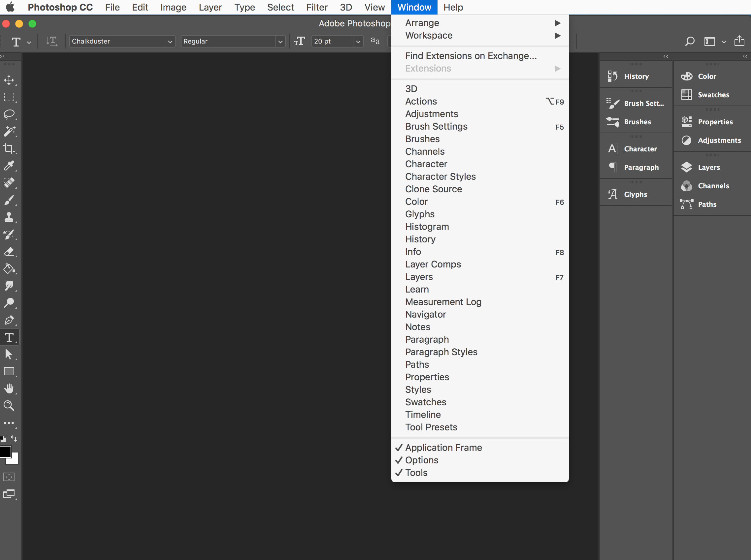Expand the Workspace submenu

click(429, 35)
